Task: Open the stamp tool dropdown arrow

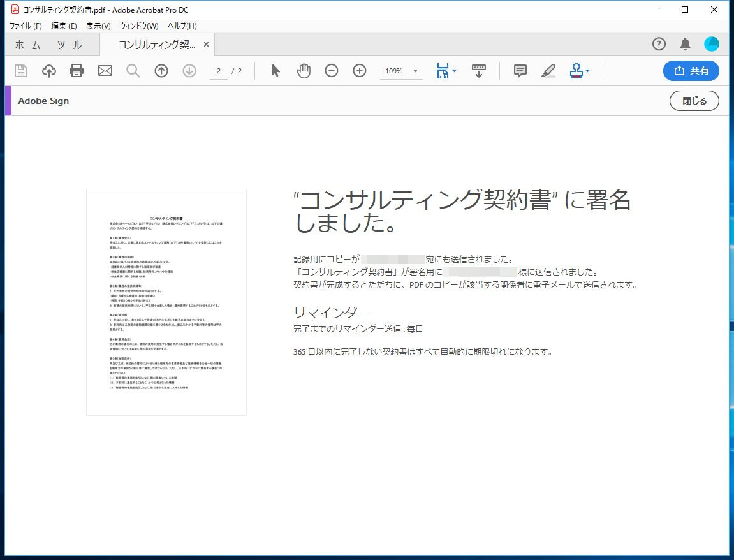Action: 587,71
